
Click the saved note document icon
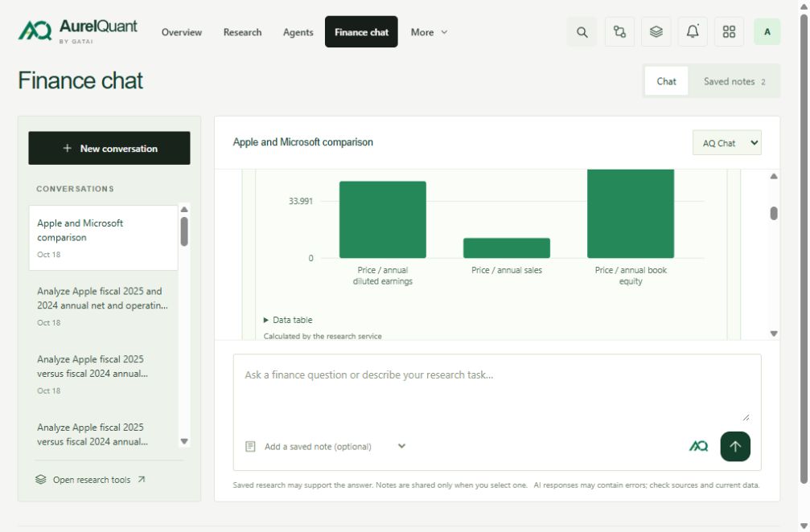[x=250, y=446]
